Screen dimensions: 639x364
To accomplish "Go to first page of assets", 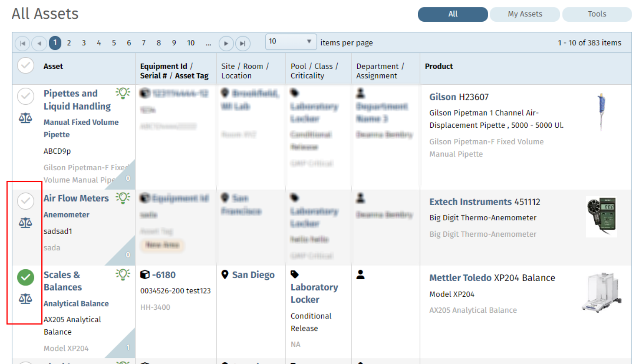I will pos(23,43).
